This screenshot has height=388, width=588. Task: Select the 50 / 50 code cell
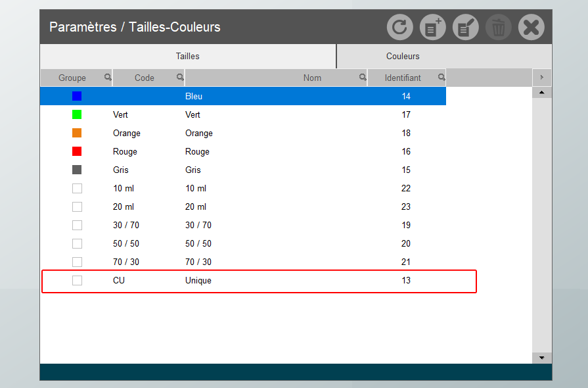(x=126, y=243)
